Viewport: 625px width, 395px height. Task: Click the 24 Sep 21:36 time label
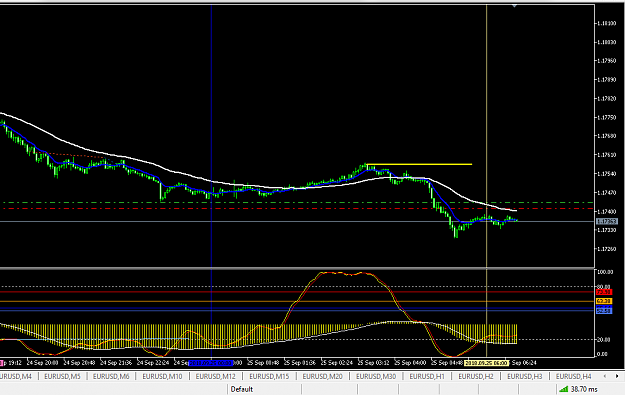point(116,363)
